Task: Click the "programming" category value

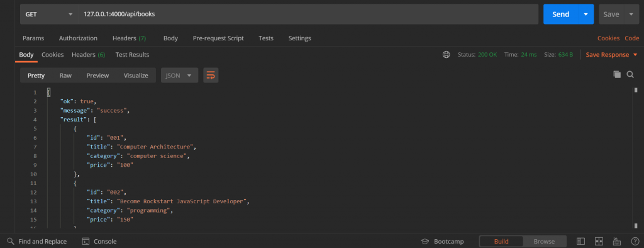Action: pos(148,211)
